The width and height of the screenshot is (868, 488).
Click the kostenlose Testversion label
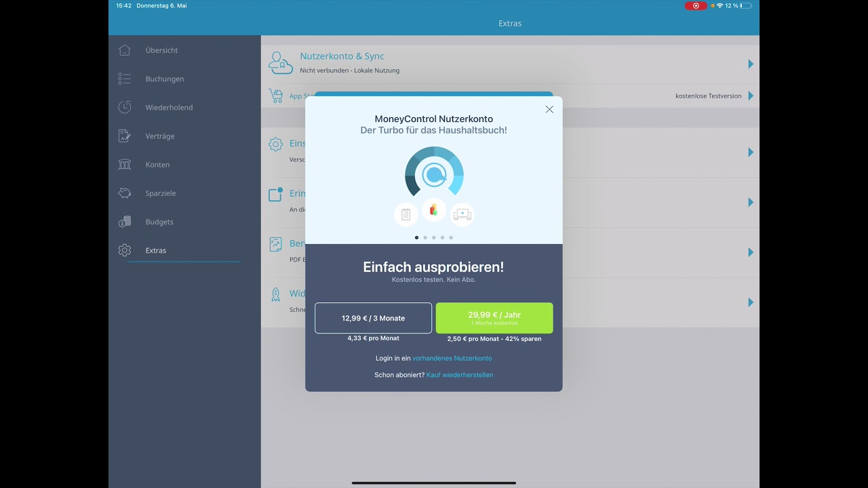click(709, 96)
